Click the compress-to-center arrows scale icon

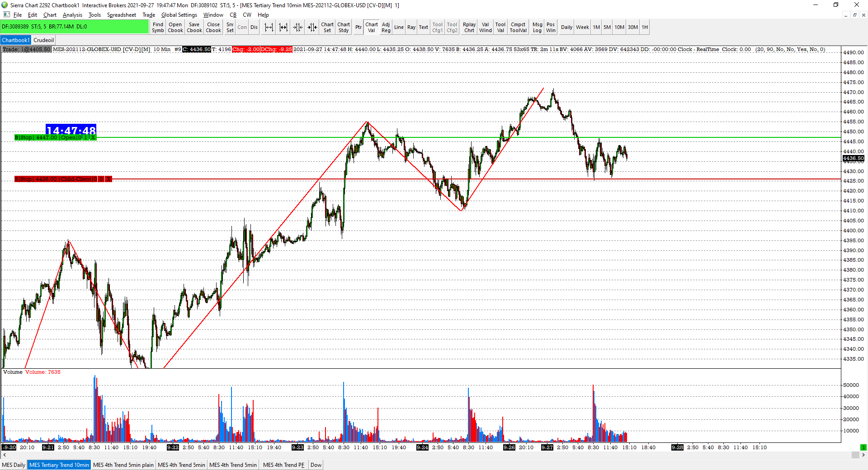pyautogui.click(x=298, y=27)
